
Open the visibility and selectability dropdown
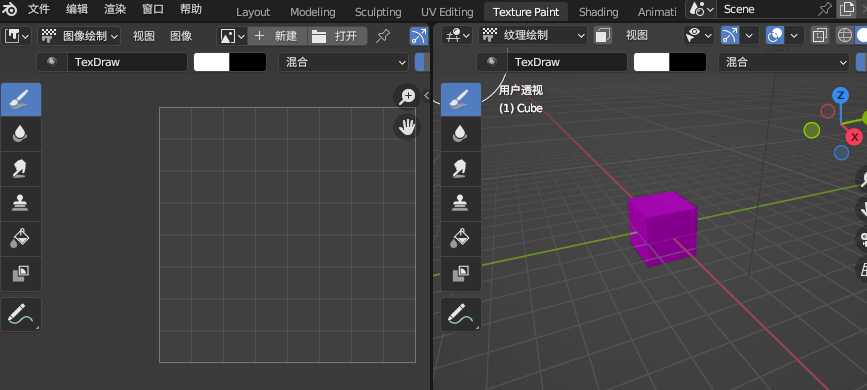(x=698, y=36)
